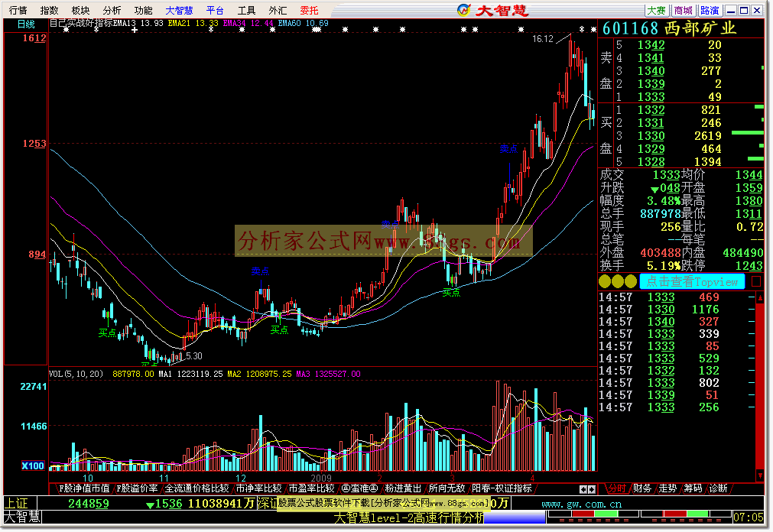Click the EMA13 13.93 indicator label
773x532 pixels.
[138, 23]
